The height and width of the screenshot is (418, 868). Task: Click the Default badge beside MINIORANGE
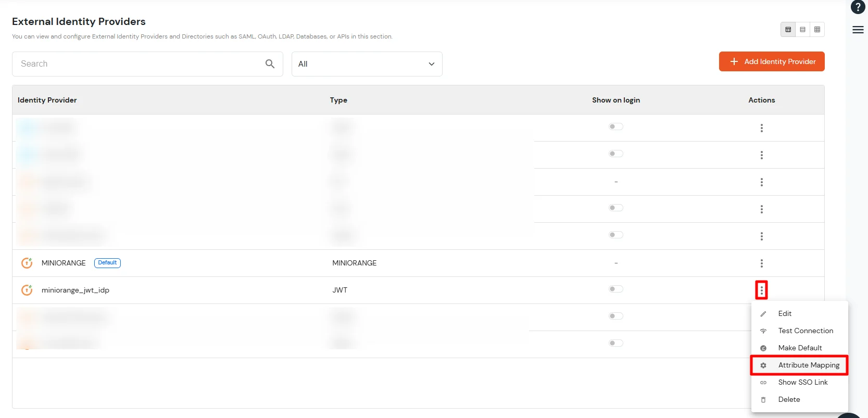click(x=107, y=263)
